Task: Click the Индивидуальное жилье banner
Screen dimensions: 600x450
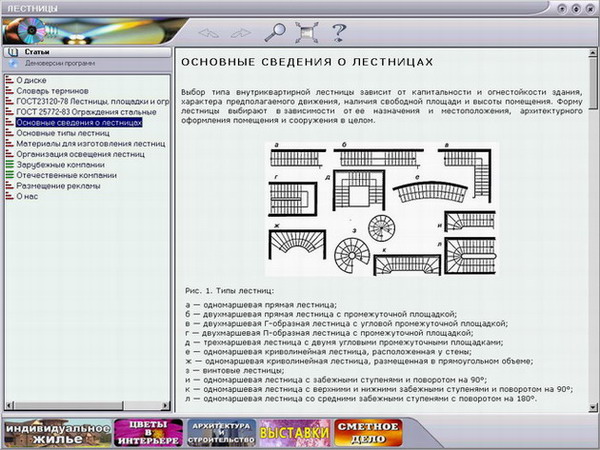Action: 58,433
